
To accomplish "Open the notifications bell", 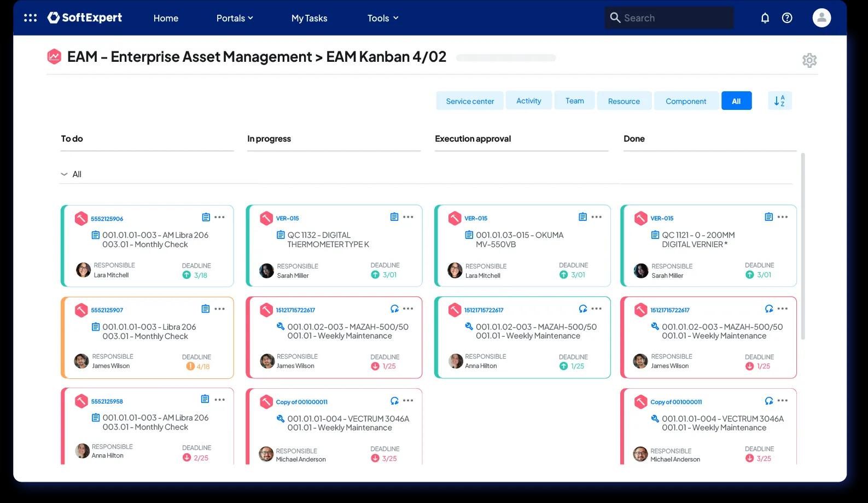I will point(765,18).
